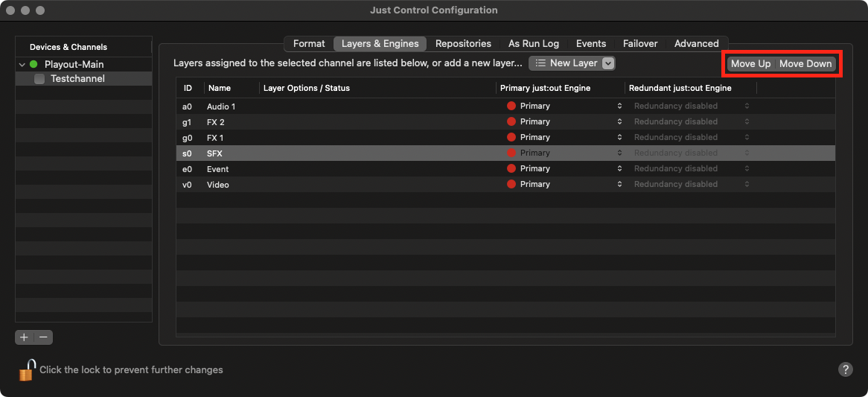Click the red status dot in FX 1 row

[511, 137]
